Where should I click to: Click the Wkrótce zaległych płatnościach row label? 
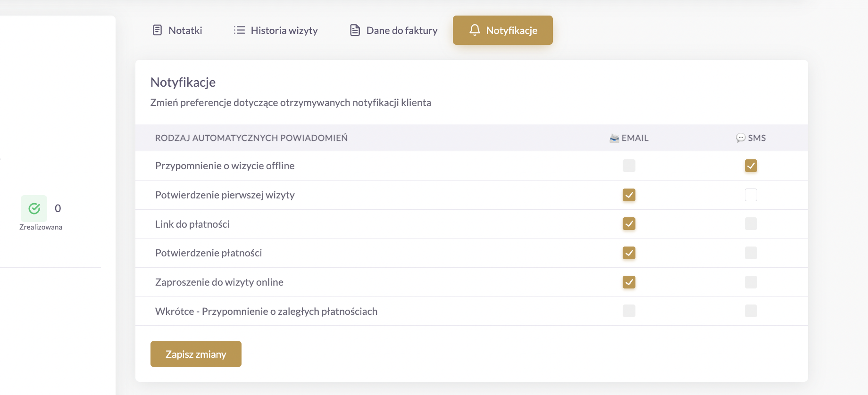[x=267, y=312]
